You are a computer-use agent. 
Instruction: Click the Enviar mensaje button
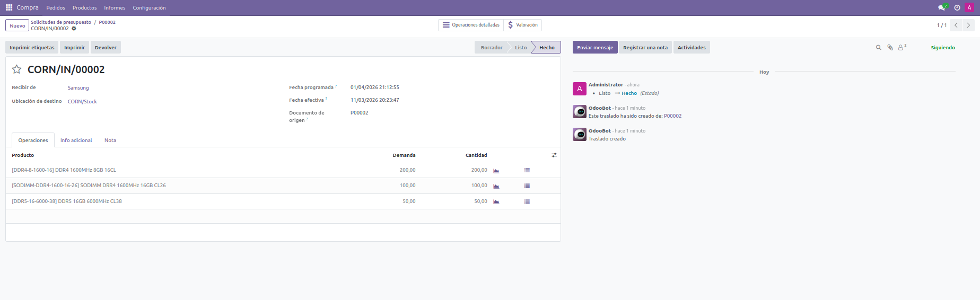(594, 48)
